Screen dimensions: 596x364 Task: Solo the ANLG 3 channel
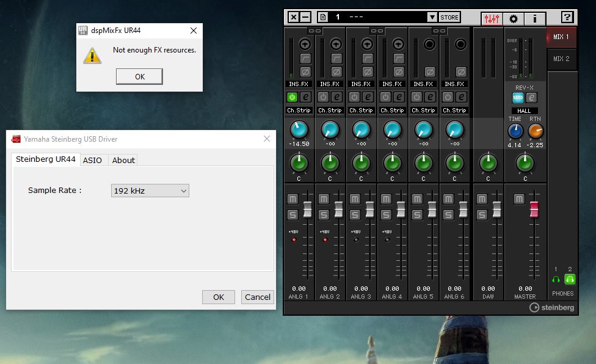point(355,215)
